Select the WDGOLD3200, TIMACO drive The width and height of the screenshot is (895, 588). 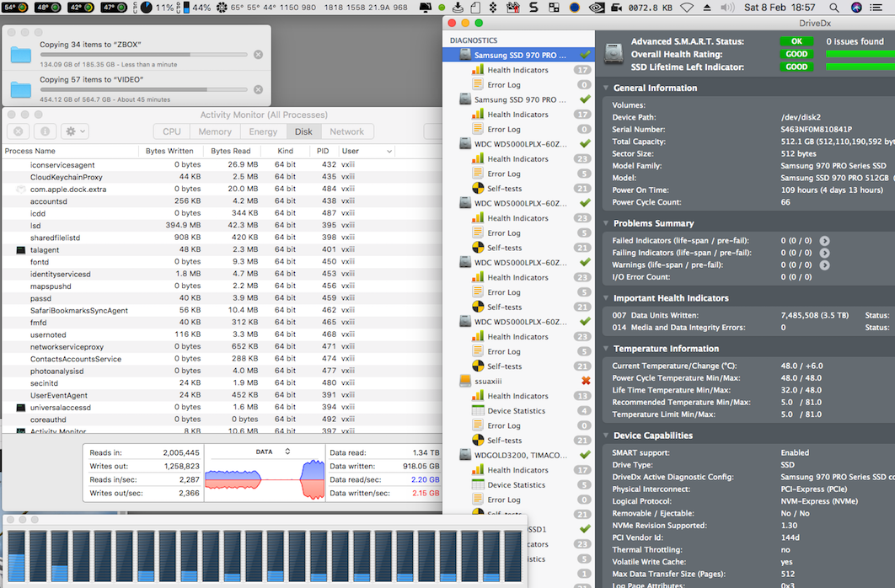point(518,455)
